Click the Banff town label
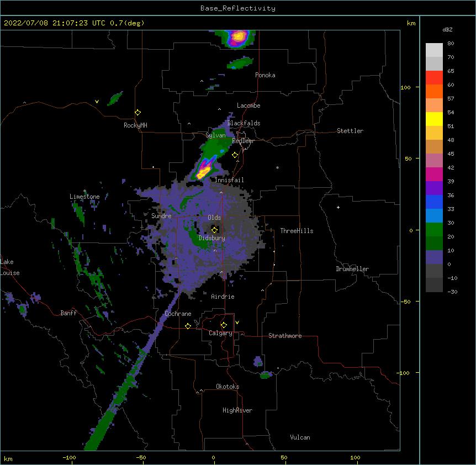This screenshot has height=465, width=476. click(68, 313)
